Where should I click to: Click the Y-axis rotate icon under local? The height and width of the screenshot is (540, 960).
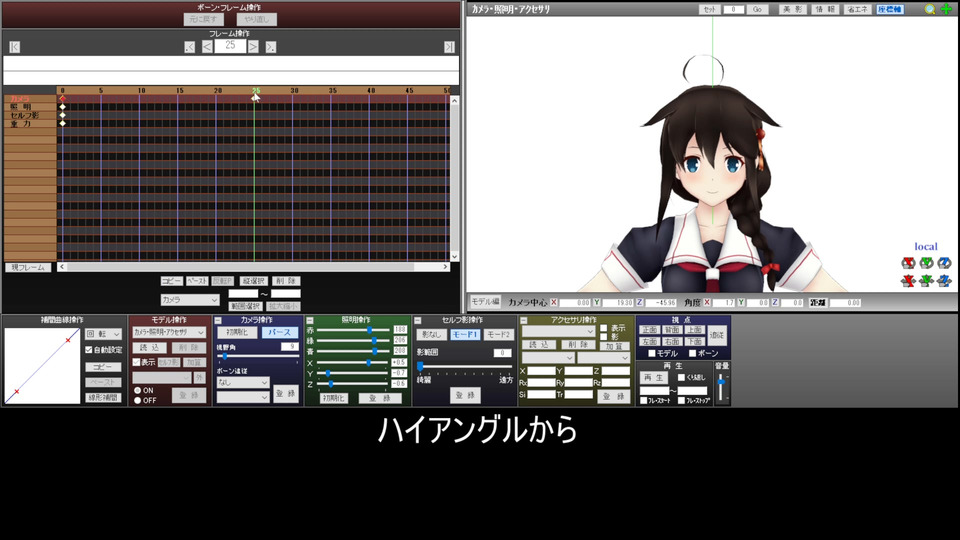(x=926, y=263)
